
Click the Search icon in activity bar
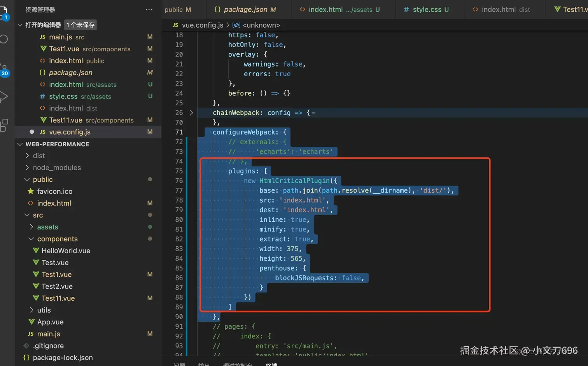pos(4,39)
